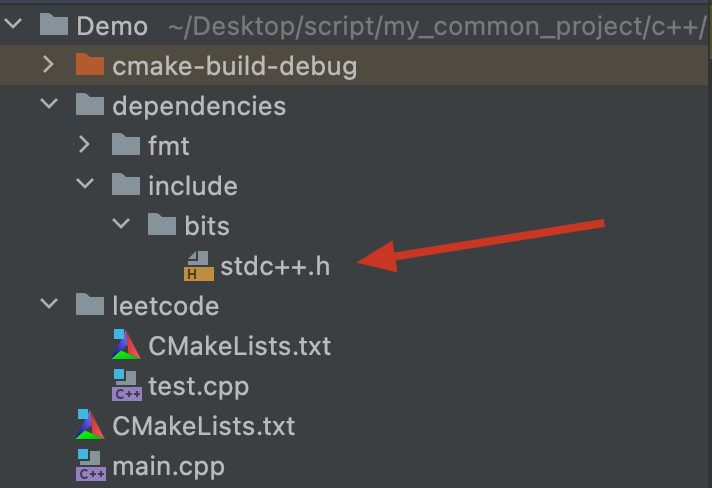Click the root CMakeLists.txt CMake icon
712x488 pixels.
[x=90, y=424]
